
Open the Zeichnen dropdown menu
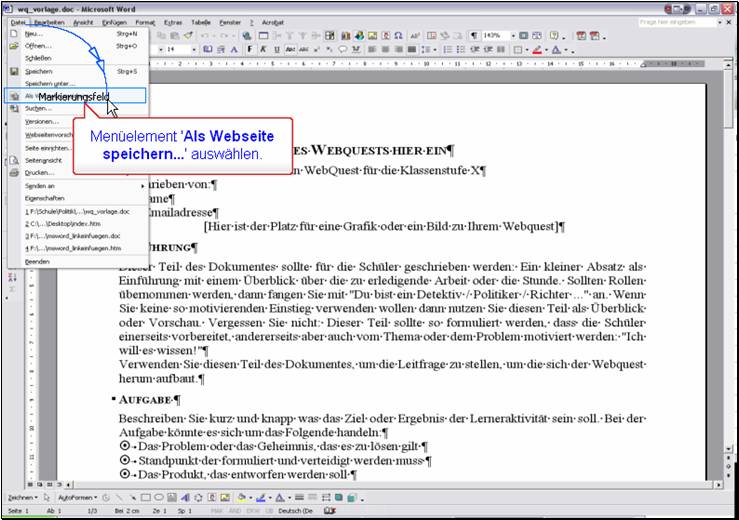pos(22,497)
